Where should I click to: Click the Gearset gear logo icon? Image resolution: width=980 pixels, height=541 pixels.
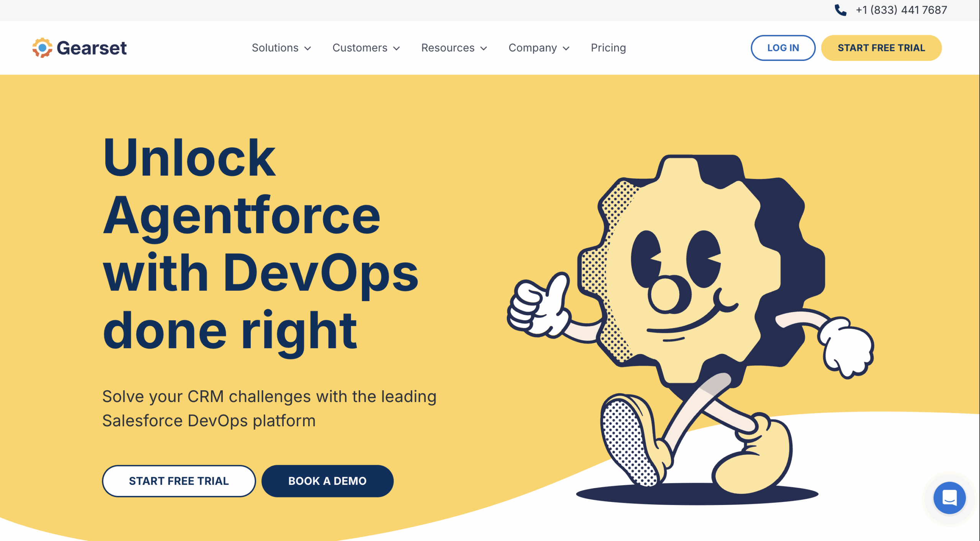[42, 48]
